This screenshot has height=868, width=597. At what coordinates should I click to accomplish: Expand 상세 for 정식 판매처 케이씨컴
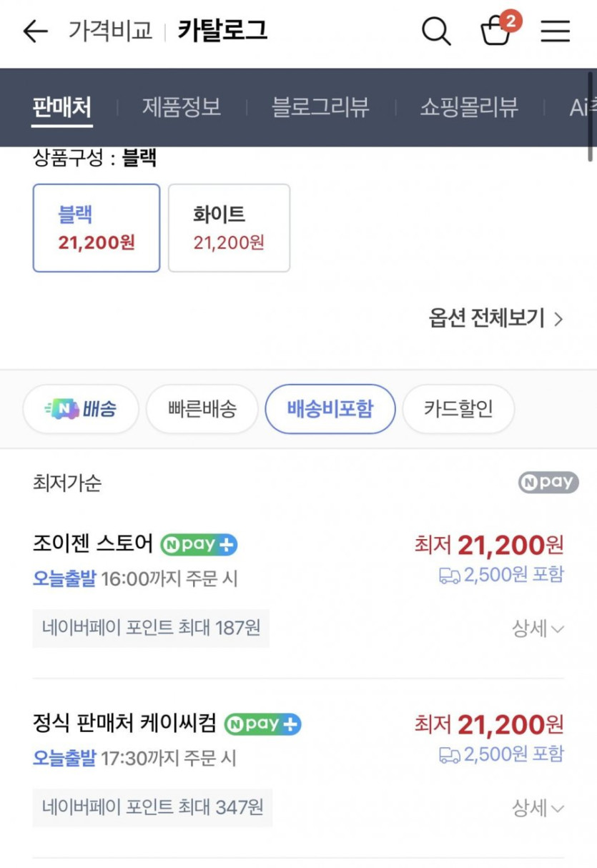[x=538, y=809]
